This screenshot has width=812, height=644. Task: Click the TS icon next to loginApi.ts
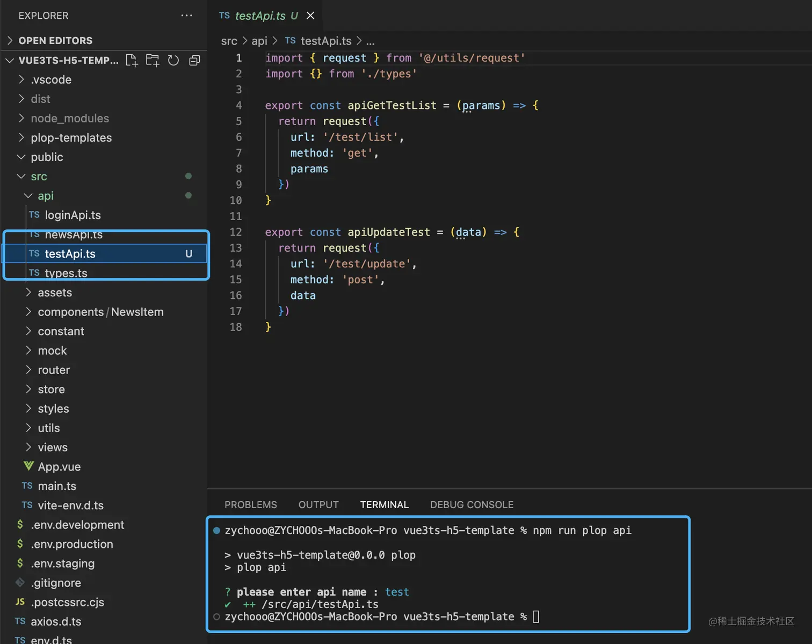click(x=34, y=215)
